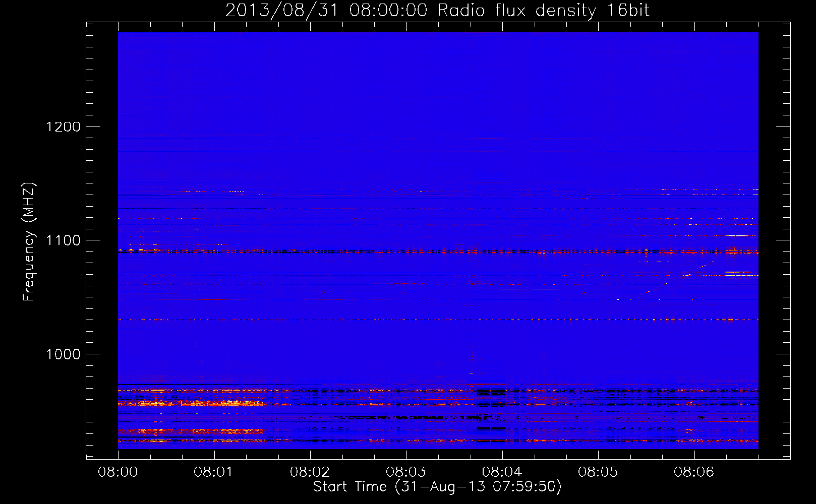Select the 1100 frequency axis label
Viewport: 816px width, 504px height.
[63, 240]
